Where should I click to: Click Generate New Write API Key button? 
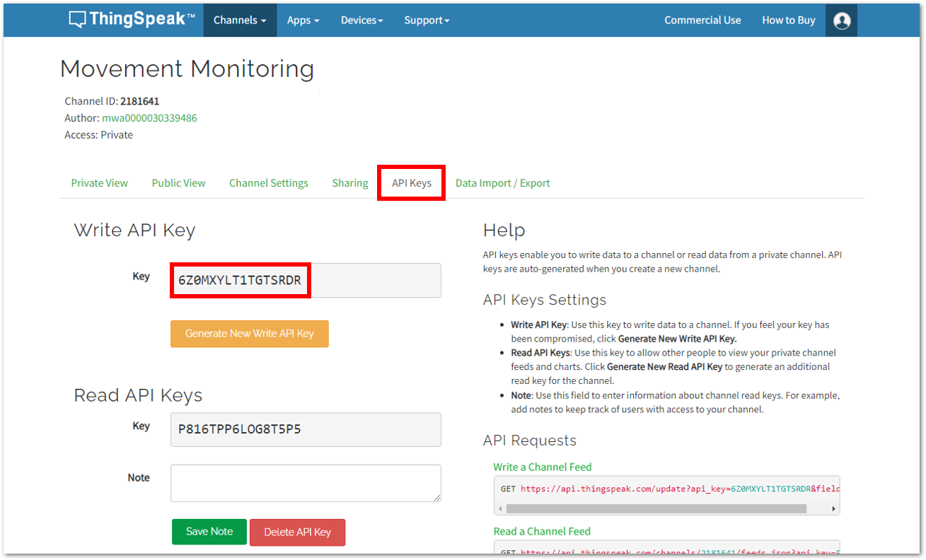250,334
